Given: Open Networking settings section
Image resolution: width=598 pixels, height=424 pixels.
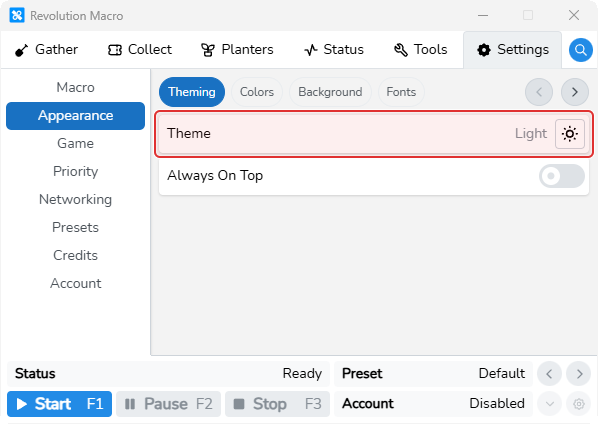Looking at the screenshot, I should point(76,199).
